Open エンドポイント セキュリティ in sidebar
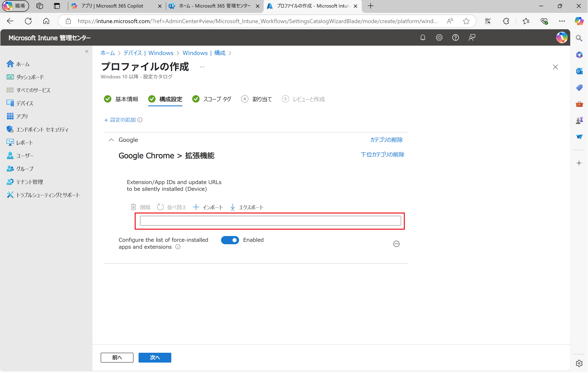588x373 pixels. click(x=42, y=129)
